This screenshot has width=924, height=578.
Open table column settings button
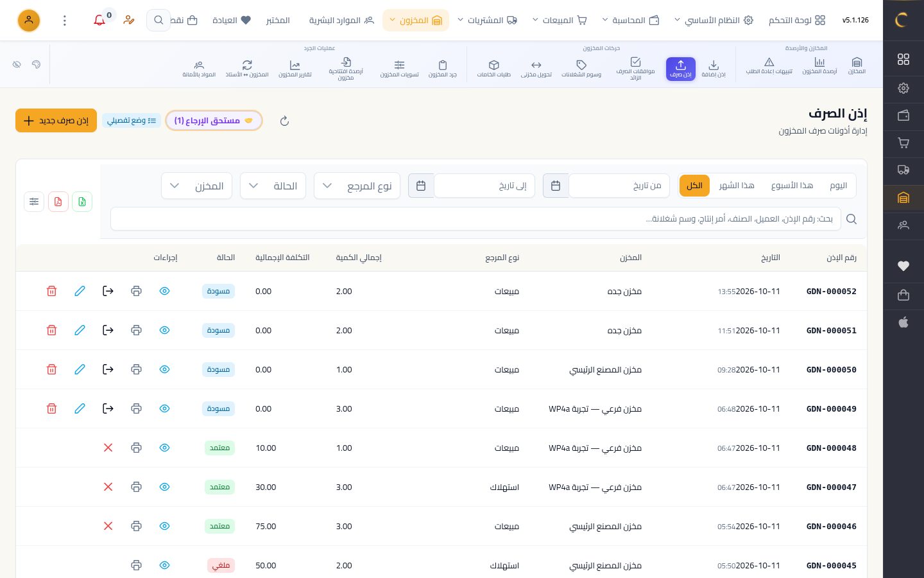click(x=34, y=202)
